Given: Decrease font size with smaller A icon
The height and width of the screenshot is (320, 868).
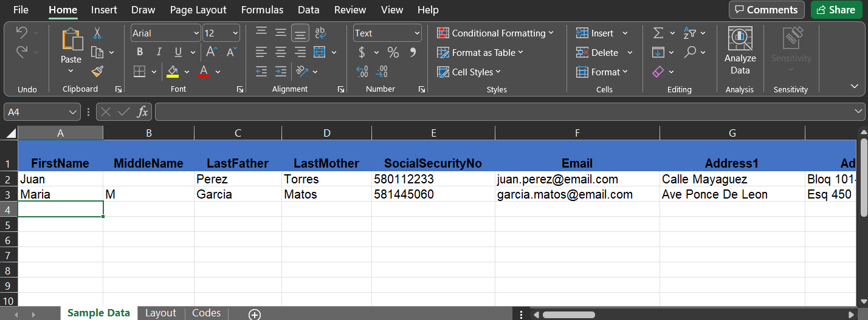Looking at the screenshot, I should click(x=231, y=52).
